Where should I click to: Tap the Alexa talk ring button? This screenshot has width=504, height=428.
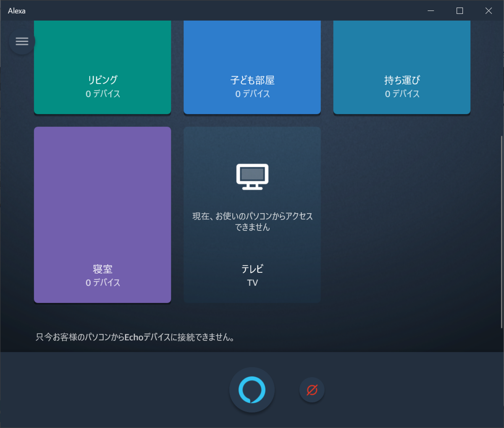[252, 390]
